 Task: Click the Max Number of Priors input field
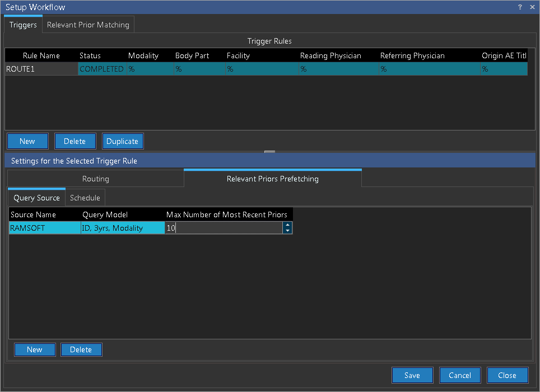tap(224, 228)
